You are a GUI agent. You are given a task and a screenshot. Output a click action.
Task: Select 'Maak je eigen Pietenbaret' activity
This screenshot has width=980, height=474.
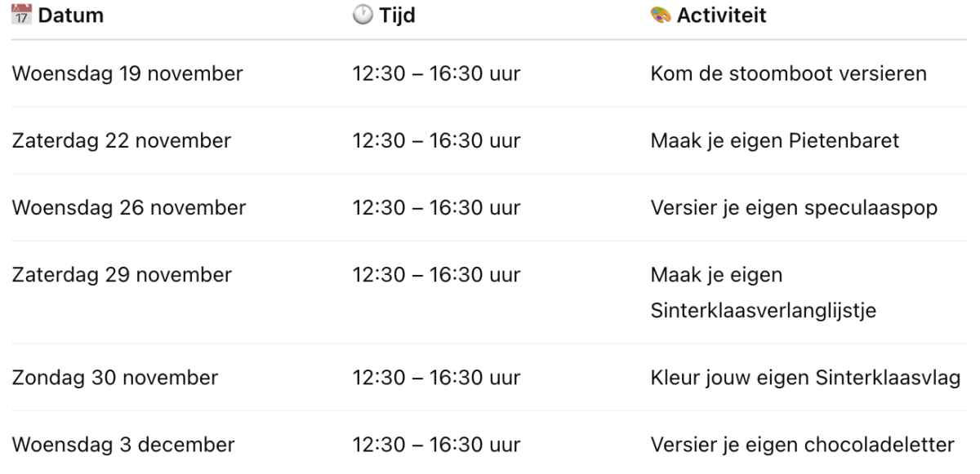pos(774,140)
